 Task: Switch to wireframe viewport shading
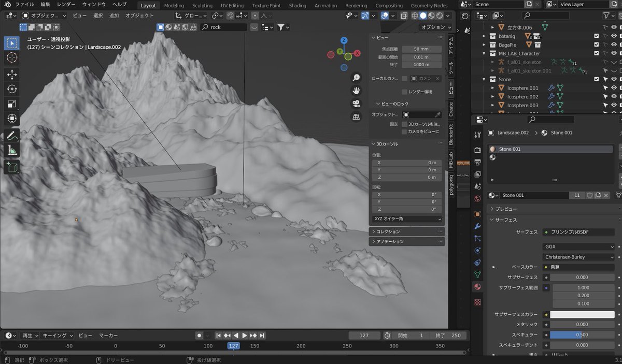pos(415,16)
